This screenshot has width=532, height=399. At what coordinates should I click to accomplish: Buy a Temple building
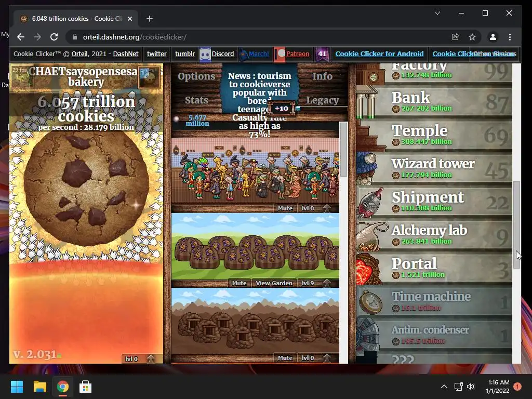tap(434, 135)
